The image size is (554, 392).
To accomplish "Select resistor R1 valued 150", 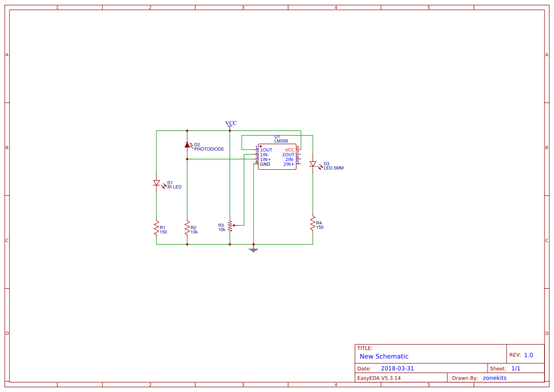I will 156,228.
